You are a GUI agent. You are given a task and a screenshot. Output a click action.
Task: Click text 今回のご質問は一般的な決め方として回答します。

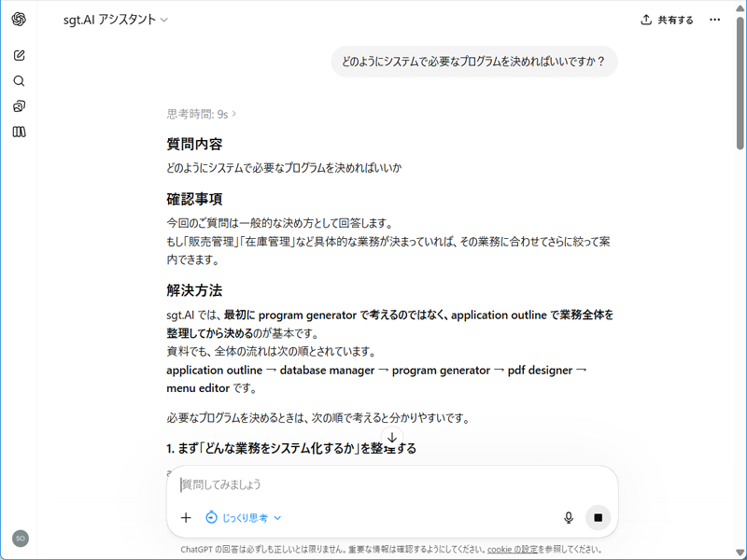pos(280,223)
